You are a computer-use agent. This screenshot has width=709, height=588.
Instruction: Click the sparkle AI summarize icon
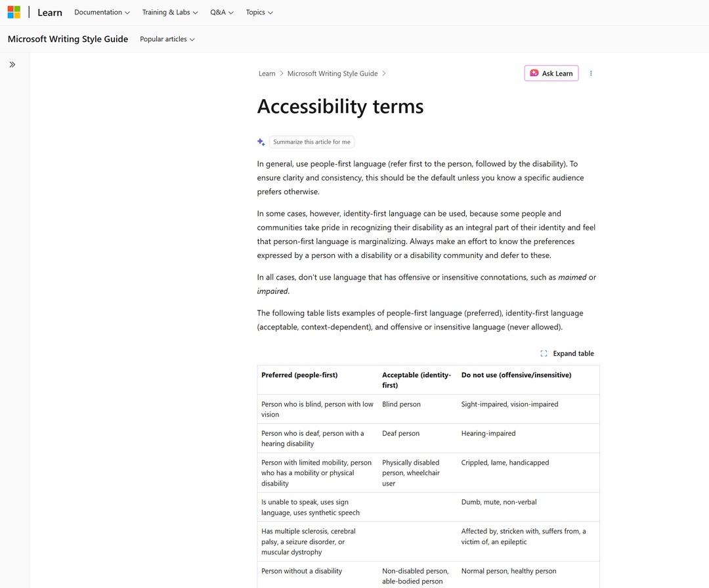[261, 142]
